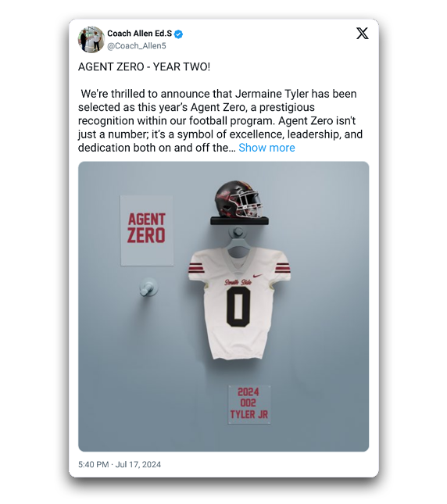
Task: Select the Coach Allen Ed.S display name
Action: click(139, 34)
